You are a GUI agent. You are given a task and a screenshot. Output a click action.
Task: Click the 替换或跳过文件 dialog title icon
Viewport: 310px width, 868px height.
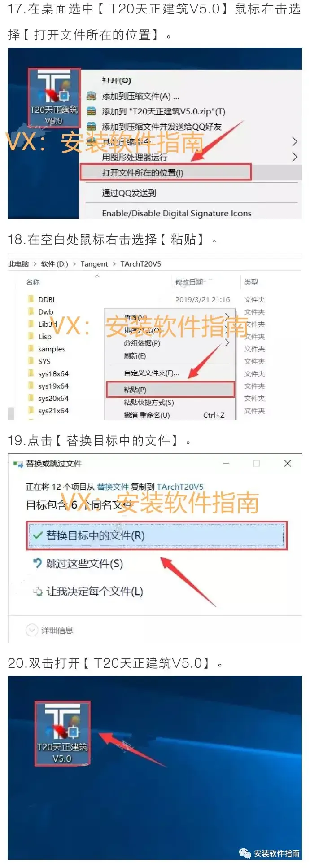(x=18, y=464)
